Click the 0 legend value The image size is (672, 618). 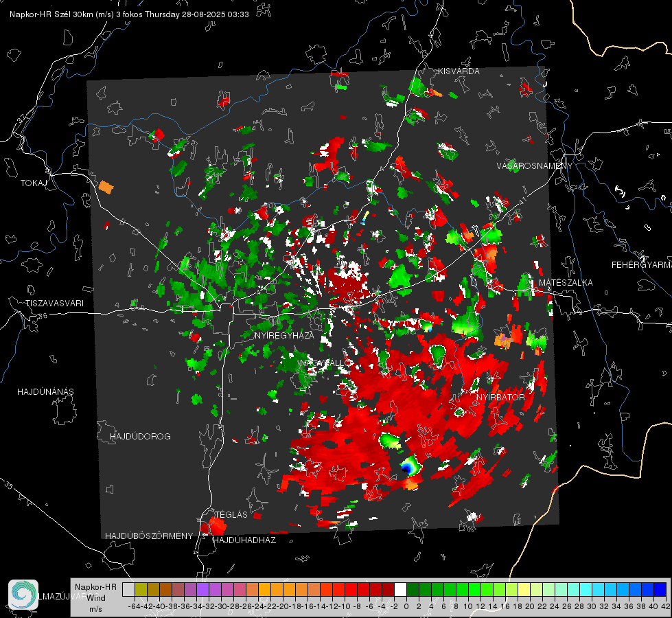coord(406,606)
